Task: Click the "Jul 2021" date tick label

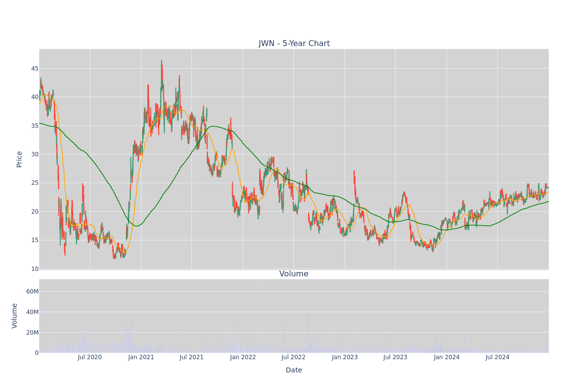Action: (x=192, y=357)
